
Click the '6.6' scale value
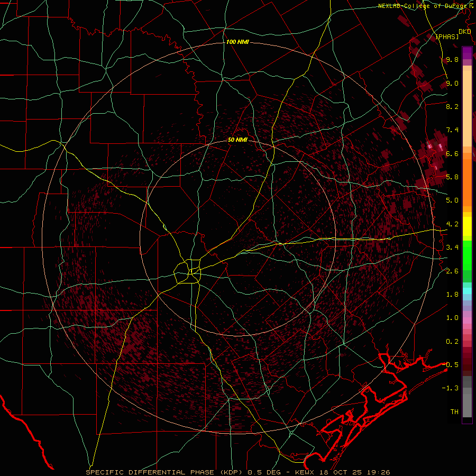[452, 153]
